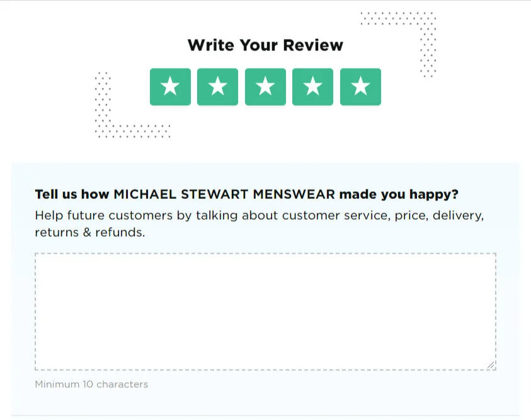Select the middle star to rate three stars
531x420 pixels.
point(265,86)
